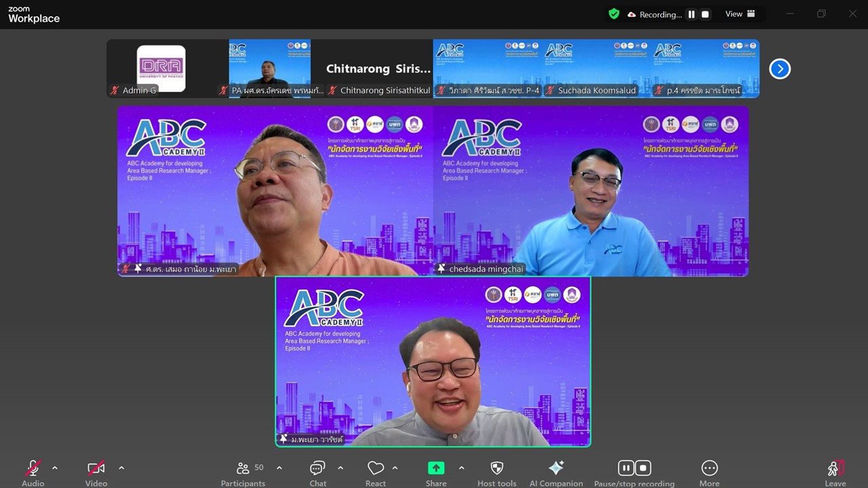Pause recording from the top indicator

coord(692,14)
